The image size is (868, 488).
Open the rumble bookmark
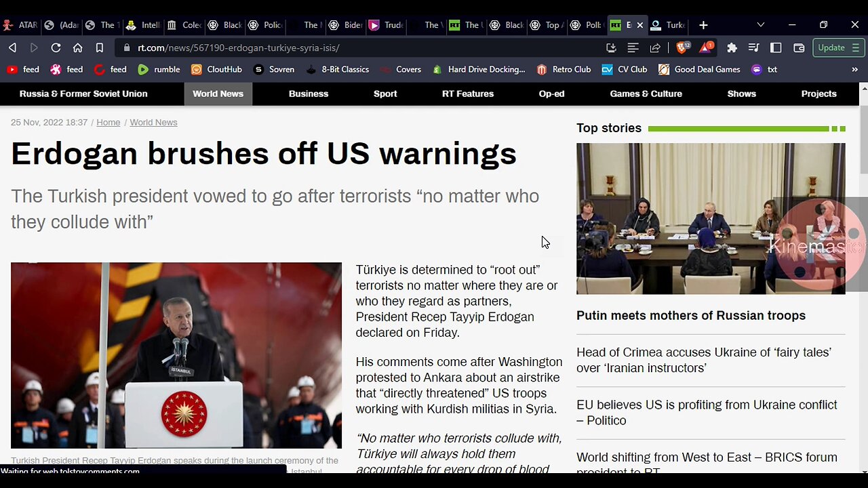click(x=159, y=69)
